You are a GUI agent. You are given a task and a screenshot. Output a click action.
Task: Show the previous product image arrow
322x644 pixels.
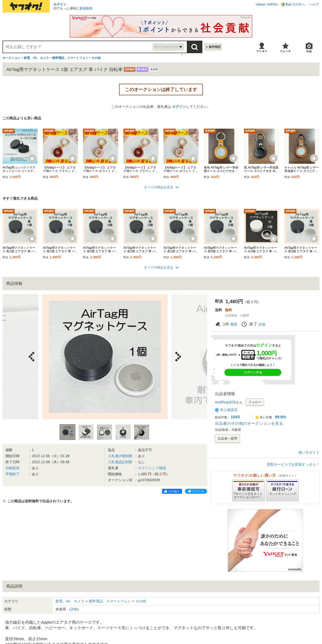32,356
